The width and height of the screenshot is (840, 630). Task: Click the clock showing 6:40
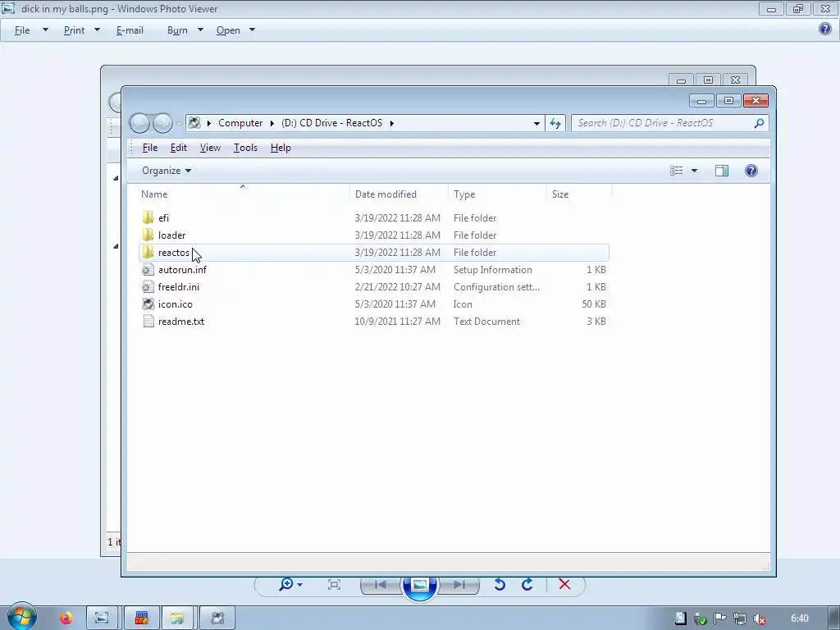[x=799, y=619]
